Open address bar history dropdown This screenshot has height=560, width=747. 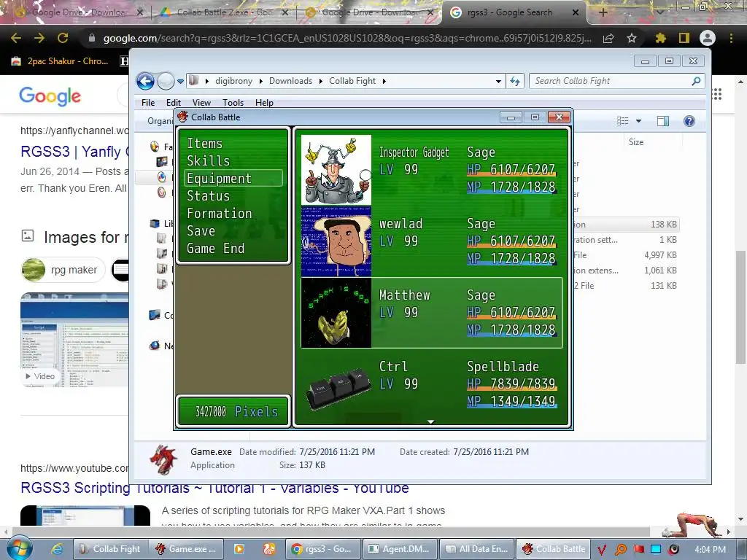tap(498, 82)
